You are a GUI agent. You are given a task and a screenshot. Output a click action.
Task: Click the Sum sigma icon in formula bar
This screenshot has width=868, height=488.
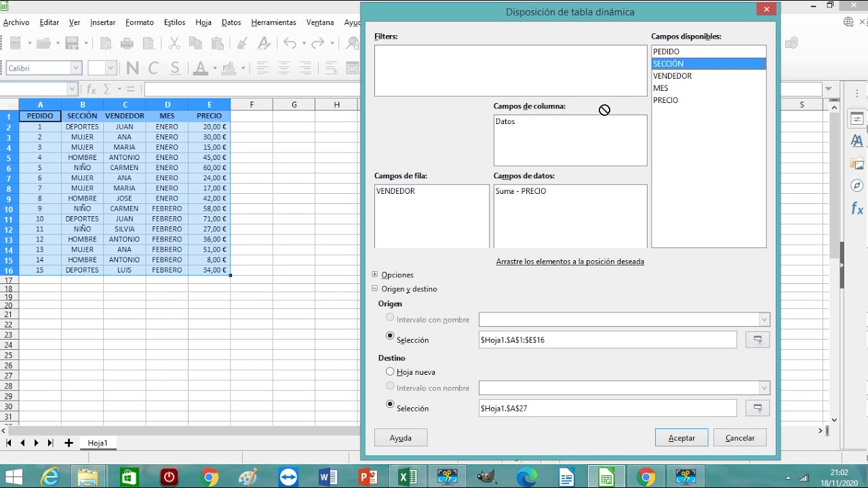[107, 89]
